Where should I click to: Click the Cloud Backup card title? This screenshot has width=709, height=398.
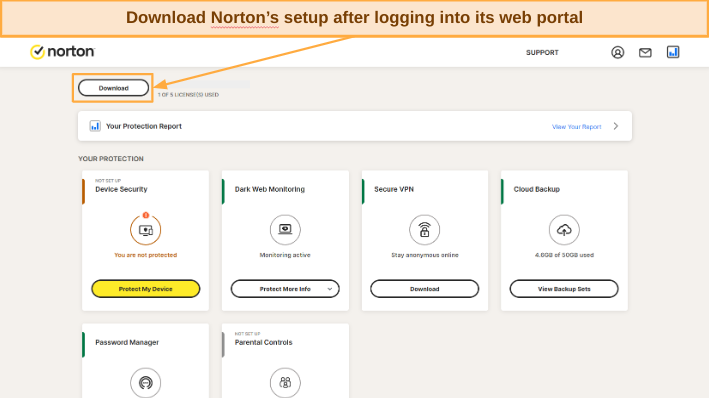point(537,189)
